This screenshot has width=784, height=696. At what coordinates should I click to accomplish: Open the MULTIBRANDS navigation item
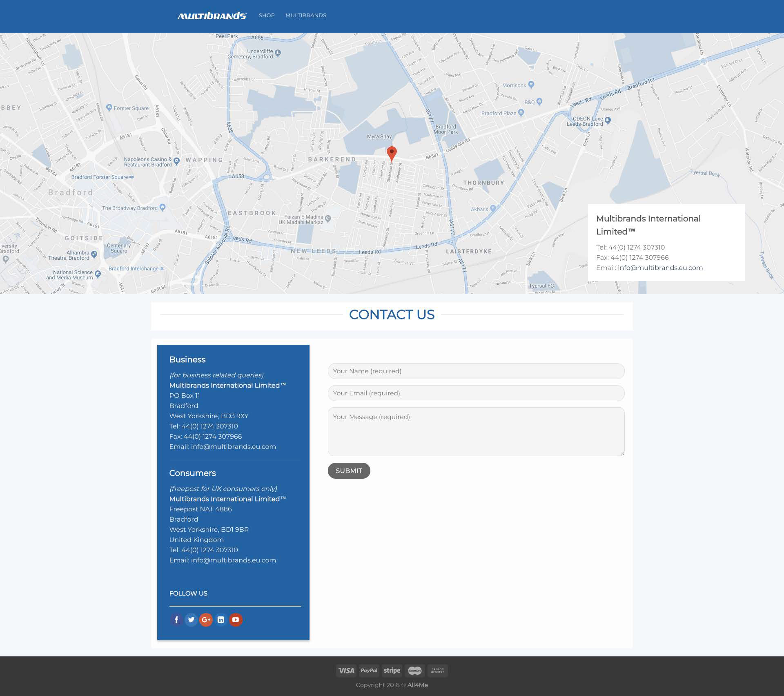[306, 15]
